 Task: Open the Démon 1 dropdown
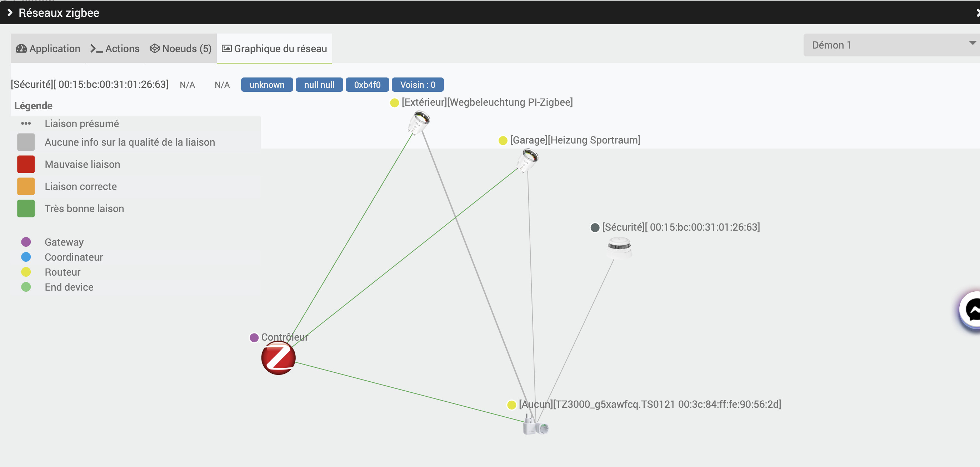click(x=890, y=45)
